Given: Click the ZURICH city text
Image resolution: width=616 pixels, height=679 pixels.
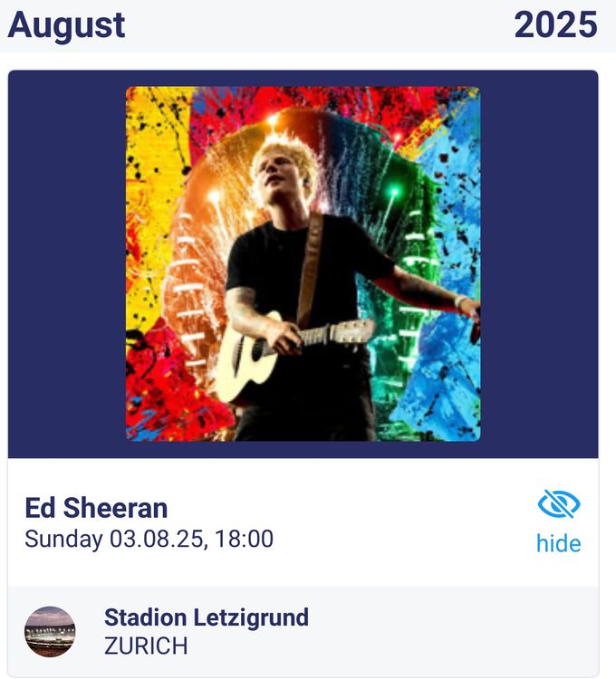Looking at the screenshot, I should click(146, 646).
